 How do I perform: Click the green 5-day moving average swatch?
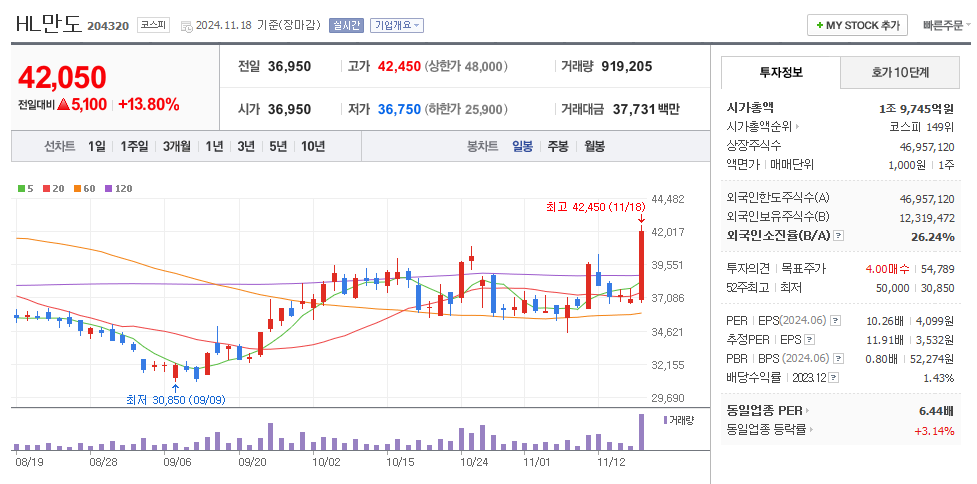click(22, 188)
